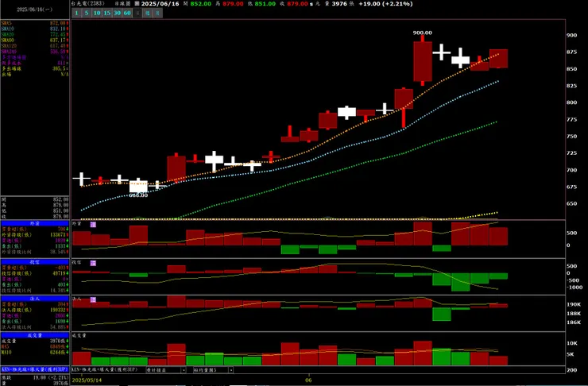The width and height of the screenshot is (588, 386).
Task: Click the small chart icon before 2025/06/16
Action: 137,4
